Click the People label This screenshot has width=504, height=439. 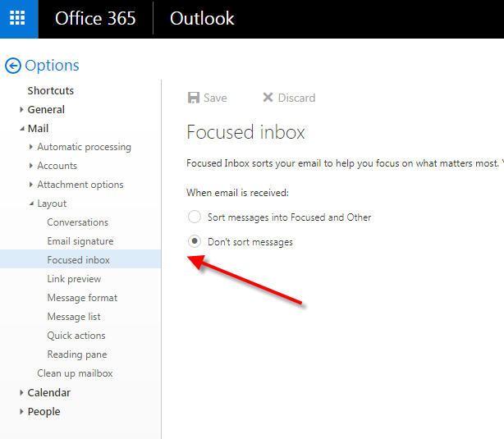pos(44,412)
